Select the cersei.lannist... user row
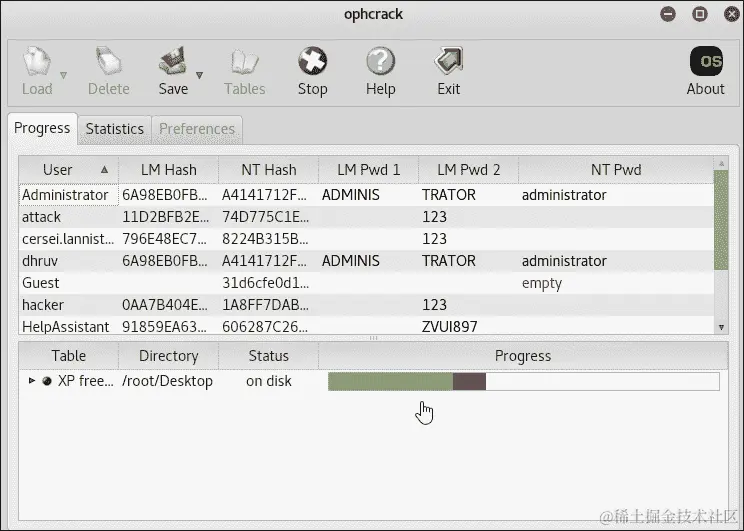 coord(366,239)
